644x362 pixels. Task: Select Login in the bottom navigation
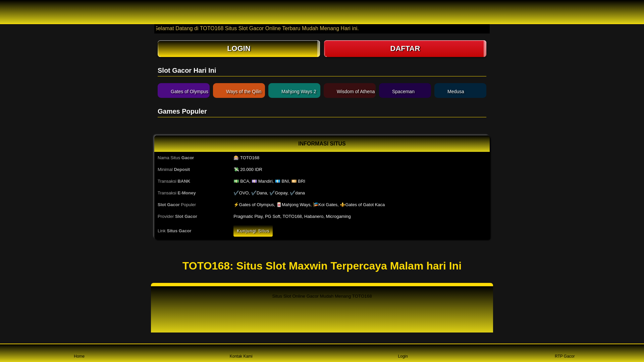403,356
